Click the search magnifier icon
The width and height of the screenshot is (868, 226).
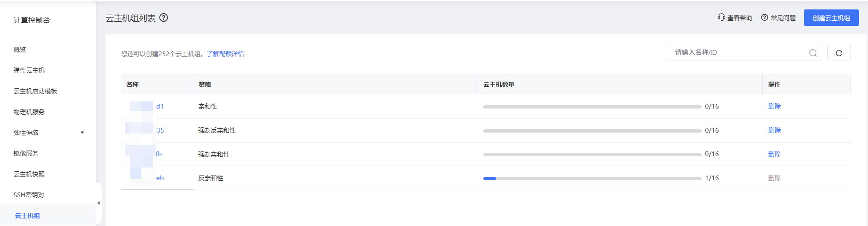point(813,53)
